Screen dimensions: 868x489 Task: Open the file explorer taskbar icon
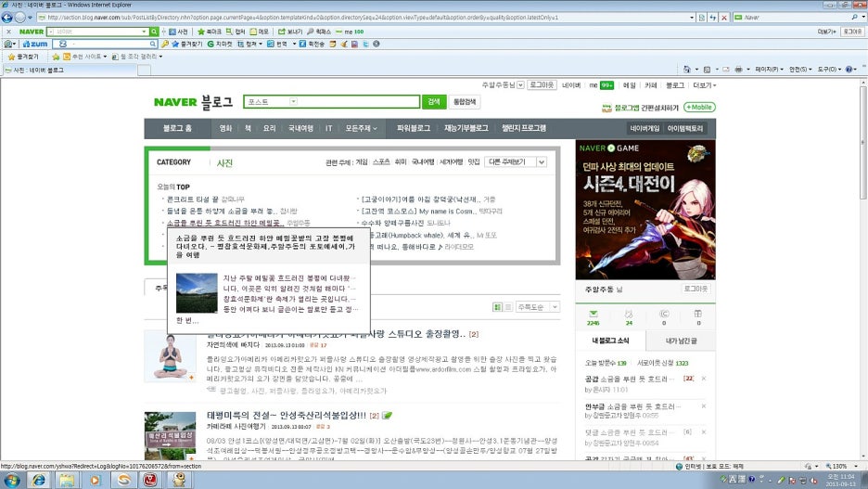point(67,480)
